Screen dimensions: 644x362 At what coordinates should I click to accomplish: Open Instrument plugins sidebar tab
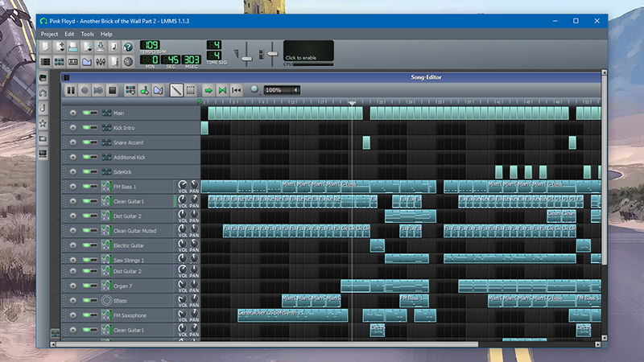pos(43,78)
